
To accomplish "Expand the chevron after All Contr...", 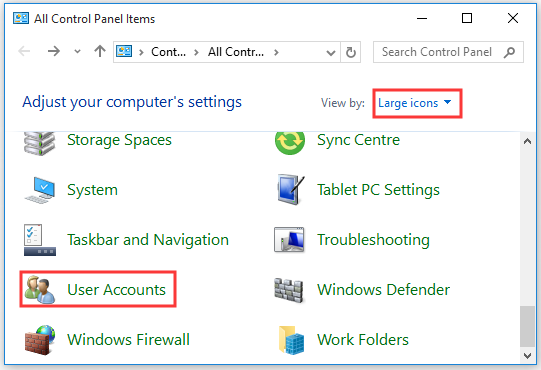I will 276,52.
